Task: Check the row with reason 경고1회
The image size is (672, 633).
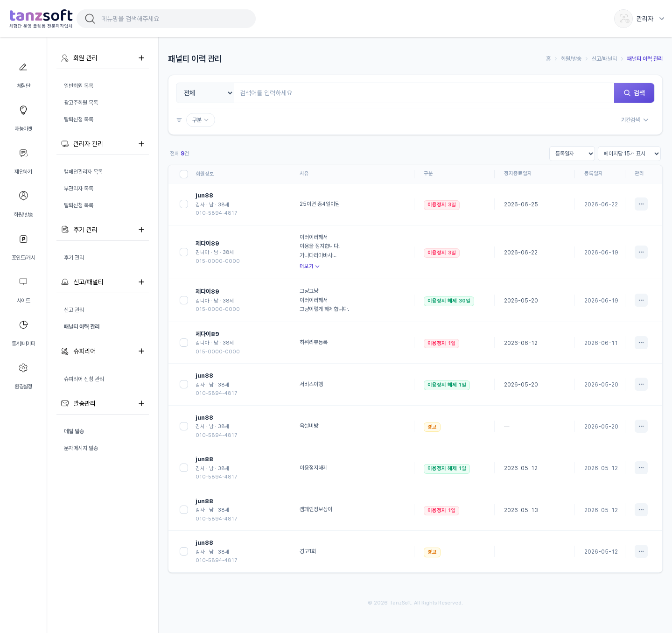Action: pyautogui.click(x=184, y=551)
